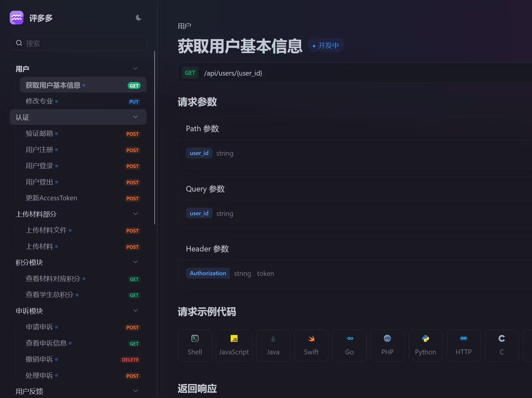Open the 用户登出 endpoint
Screen dimensions: 532x398
point(83,182)
